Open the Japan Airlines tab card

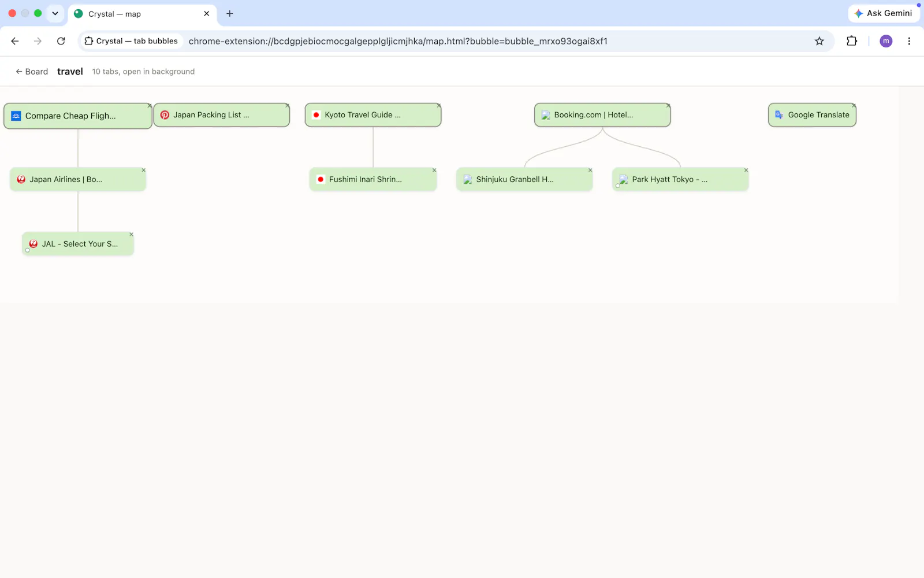coord(78,179)
